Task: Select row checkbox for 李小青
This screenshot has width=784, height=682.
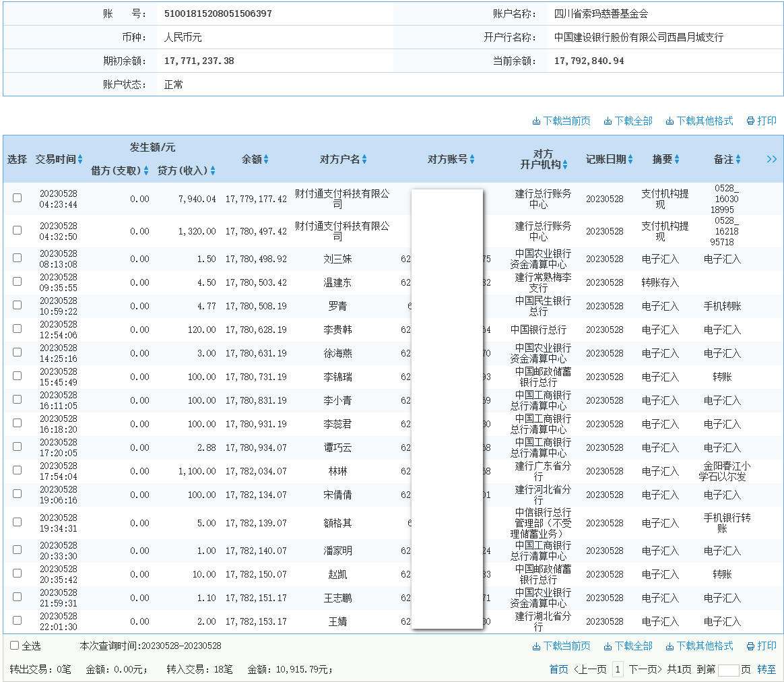Action: click(17, 399)
